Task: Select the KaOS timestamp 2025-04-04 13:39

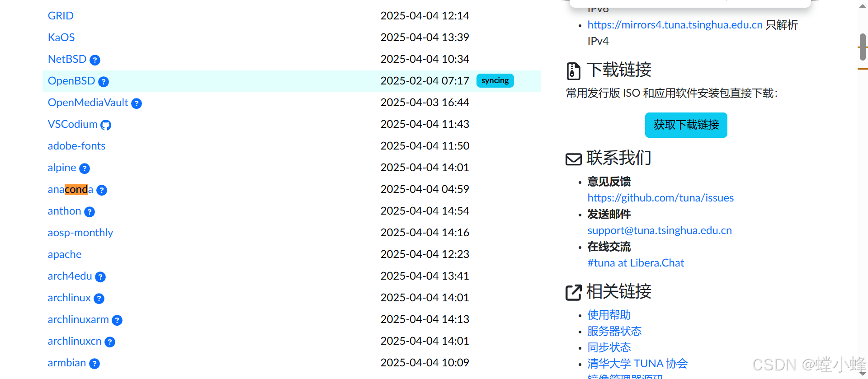Action: click(425, 37)
